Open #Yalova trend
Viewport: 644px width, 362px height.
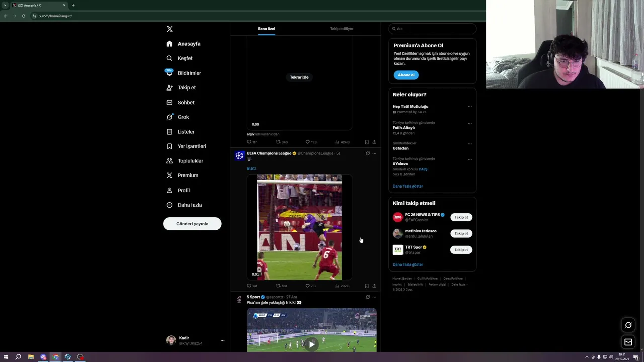pos(400,164)
